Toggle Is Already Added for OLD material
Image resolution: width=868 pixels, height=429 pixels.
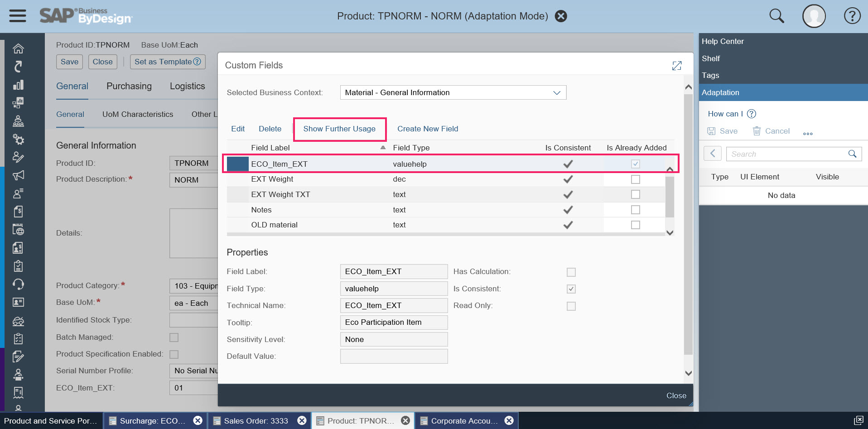click(636, 225)
